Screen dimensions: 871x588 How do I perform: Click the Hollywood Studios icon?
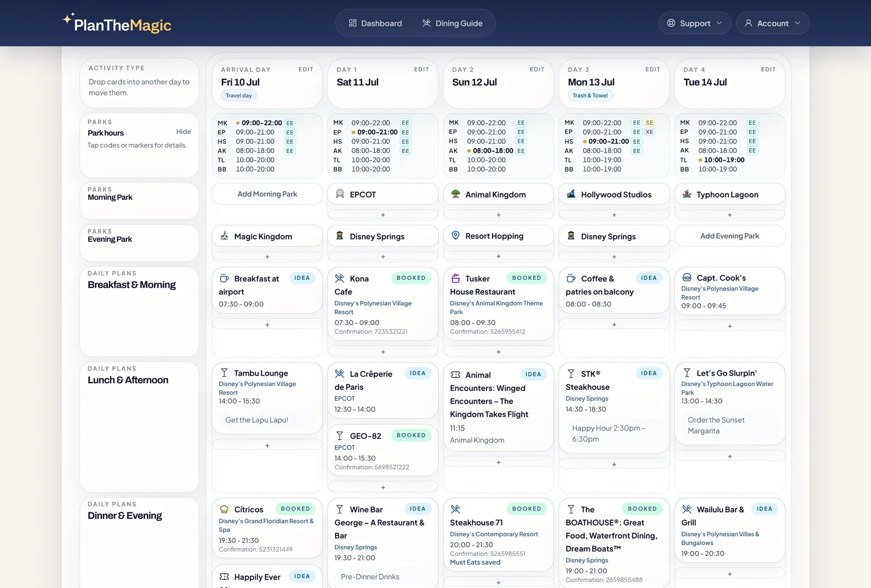point(571,194)
